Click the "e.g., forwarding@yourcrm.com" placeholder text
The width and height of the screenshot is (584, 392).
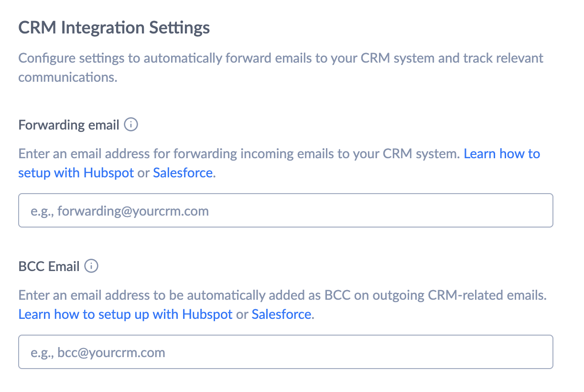coord(119,211)
